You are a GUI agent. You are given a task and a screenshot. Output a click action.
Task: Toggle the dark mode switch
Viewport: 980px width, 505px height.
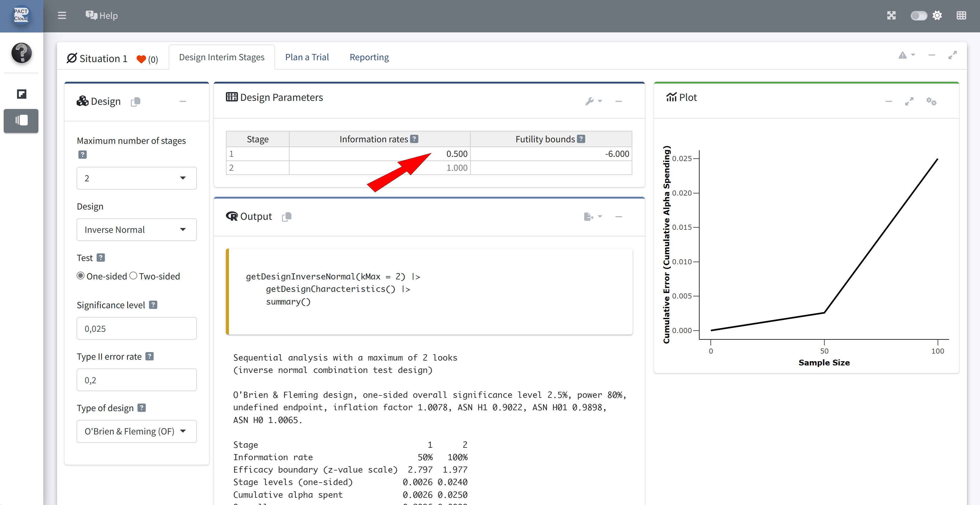pyautogui.click(x=918, y=15)
